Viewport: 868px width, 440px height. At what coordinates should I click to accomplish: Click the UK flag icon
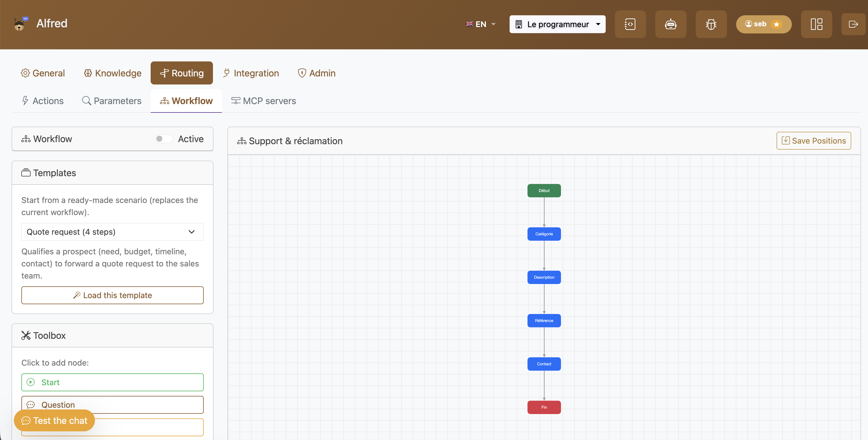click(469, 24)
